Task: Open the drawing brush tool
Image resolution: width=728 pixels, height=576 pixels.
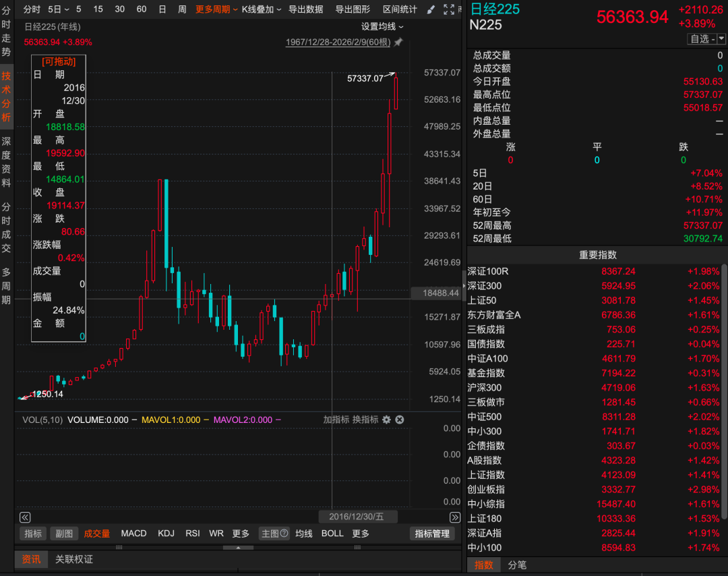Action: tap(431, 9)
